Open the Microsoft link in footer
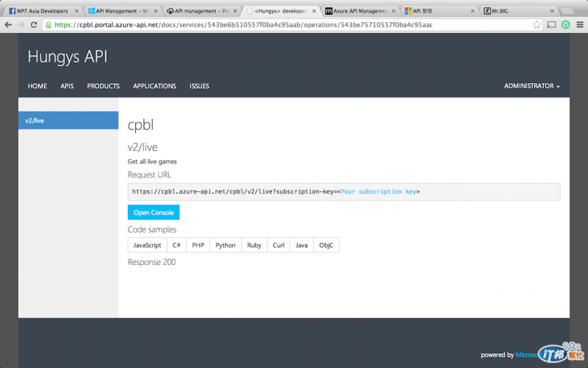The image size is (588, 368). click(x=527, y=355)
